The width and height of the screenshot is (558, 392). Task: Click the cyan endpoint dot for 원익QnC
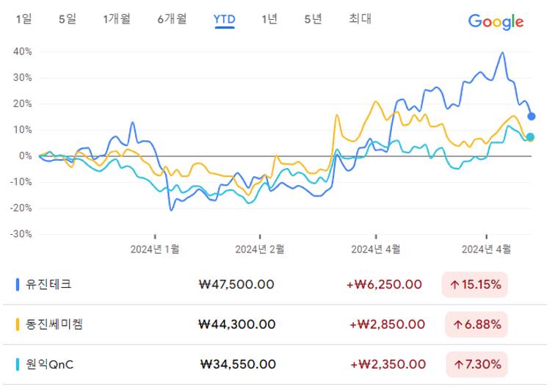[x=530, y=137]
